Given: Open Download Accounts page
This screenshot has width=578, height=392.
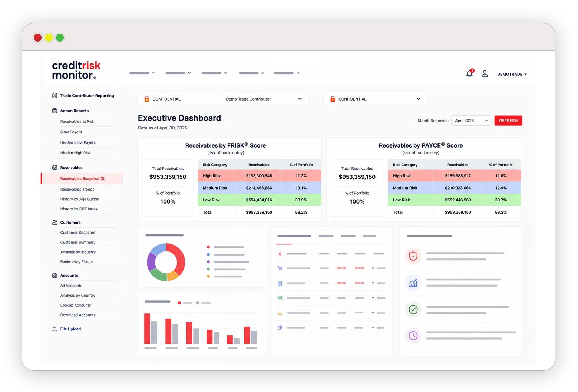Looking at the screenshot, I should pyautogui.click(x=78, y=315).
